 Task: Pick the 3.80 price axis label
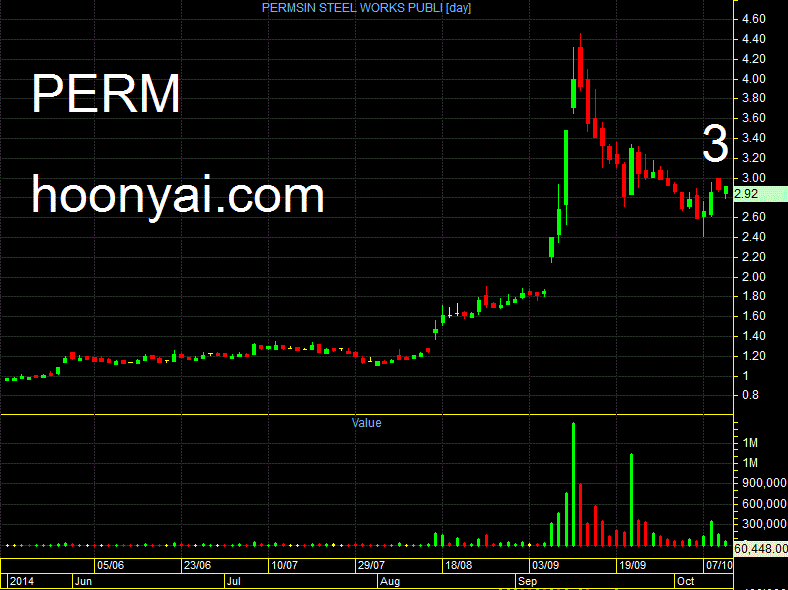point(753,98)
